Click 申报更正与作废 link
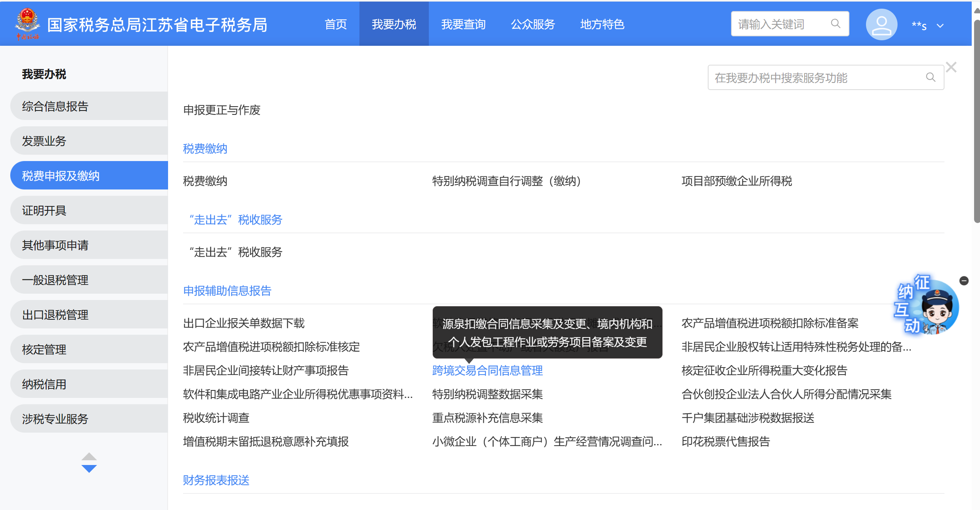980x510 pixels. tap(222, 110)
